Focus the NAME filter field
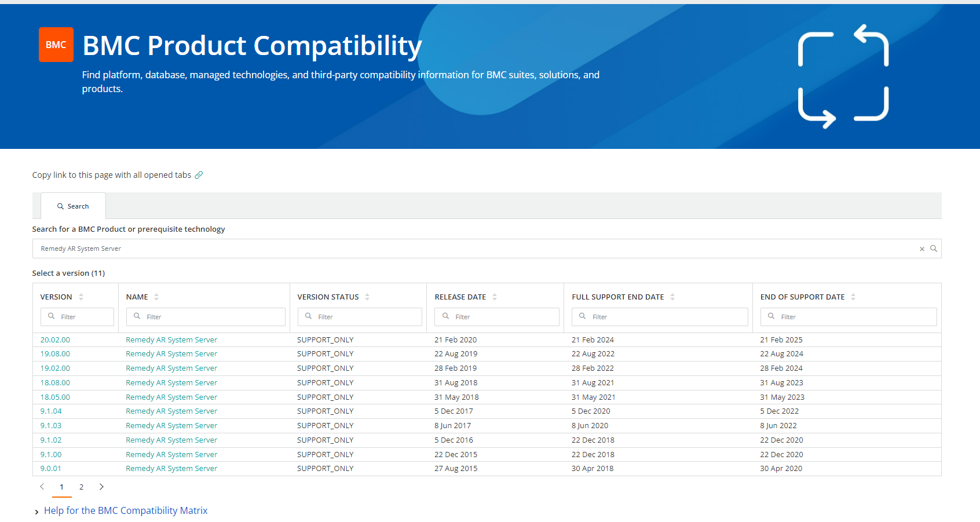The image size is (980, 522). (206, 317)
